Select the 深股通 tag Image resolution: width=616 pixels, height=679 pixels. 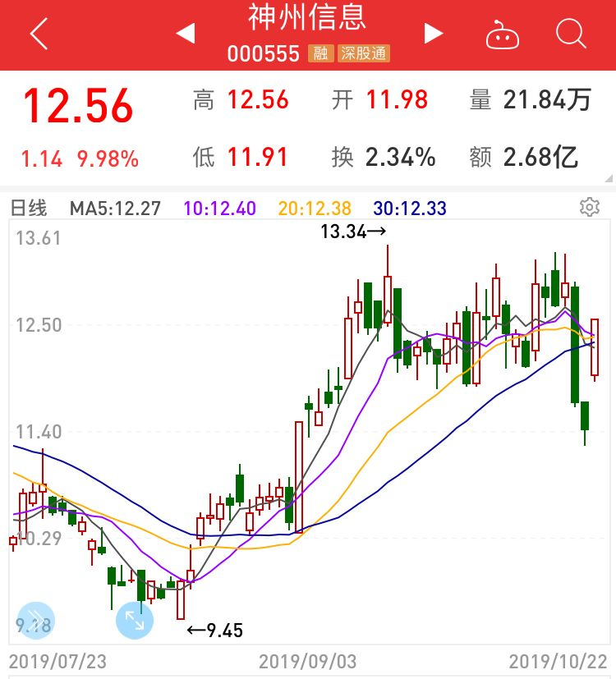click(x=364, y=53)
